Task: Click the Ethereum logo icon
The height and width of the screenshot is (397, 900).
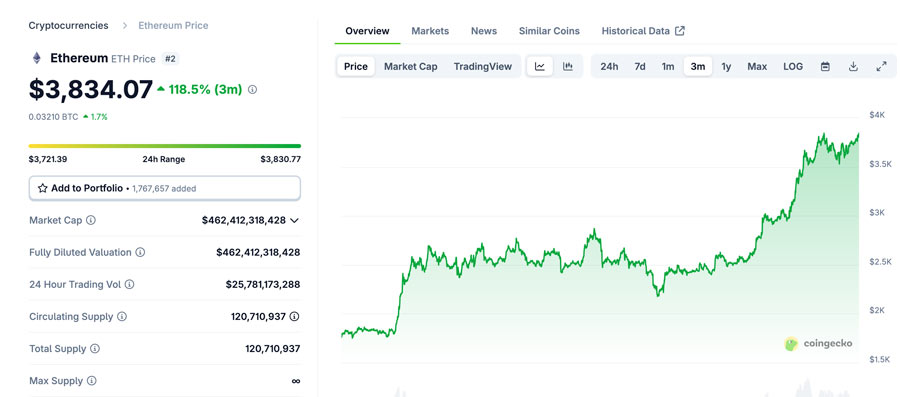Action: click(x=37, y=58)
